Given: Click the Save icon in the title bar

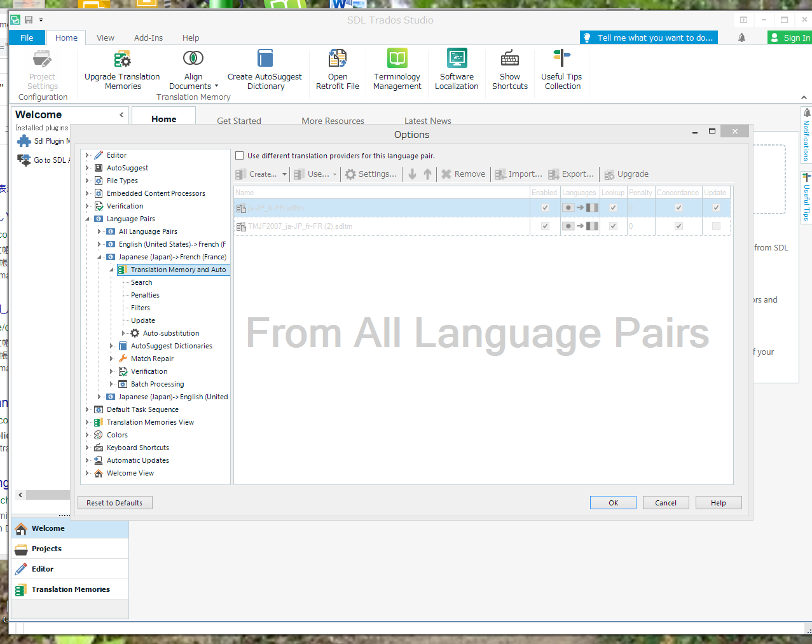Looking at the screenshot, I should pos(29,20).
